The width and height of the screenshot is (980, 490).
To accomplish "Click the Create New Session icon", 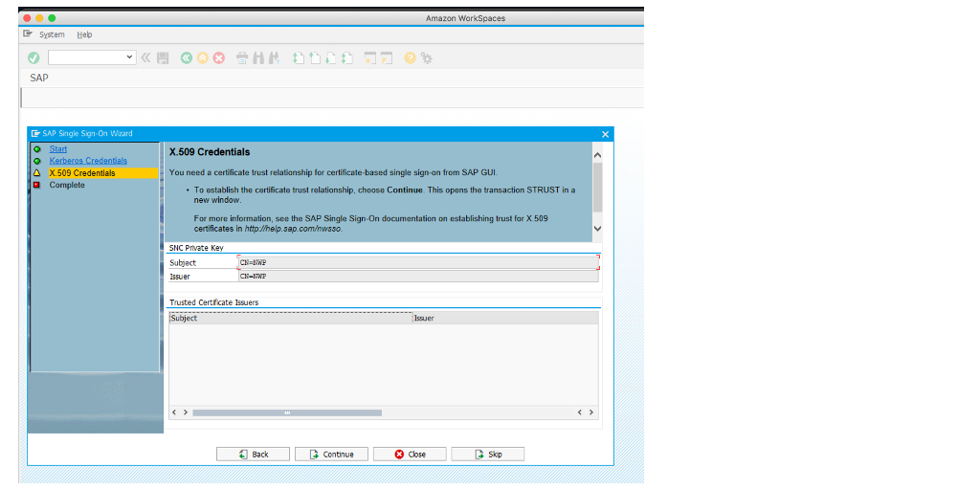I will click(370, 58).
